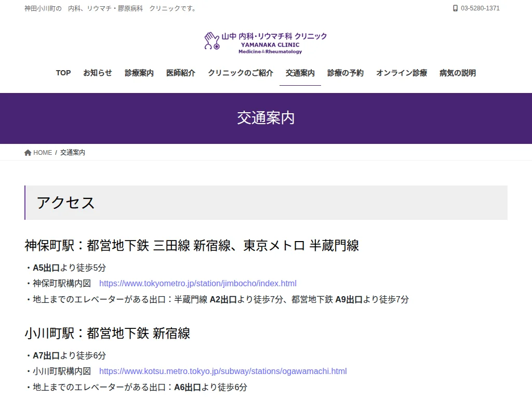This screenshot has width=532, height=399.
Task: Open the Jimbocho station map link
Action: click(198, 283)
